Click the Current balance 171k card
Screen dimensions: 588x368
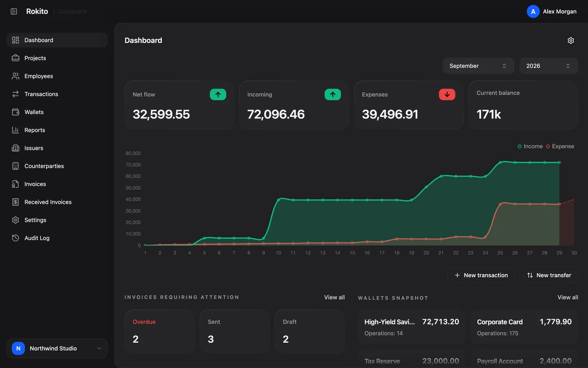pos(523,105)
